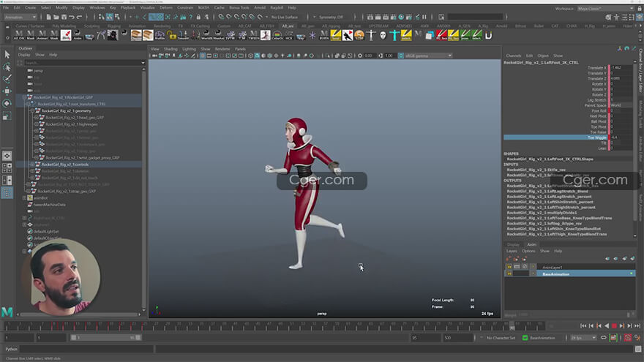Toggle the pause viewport icon in status line

(424, 18)
